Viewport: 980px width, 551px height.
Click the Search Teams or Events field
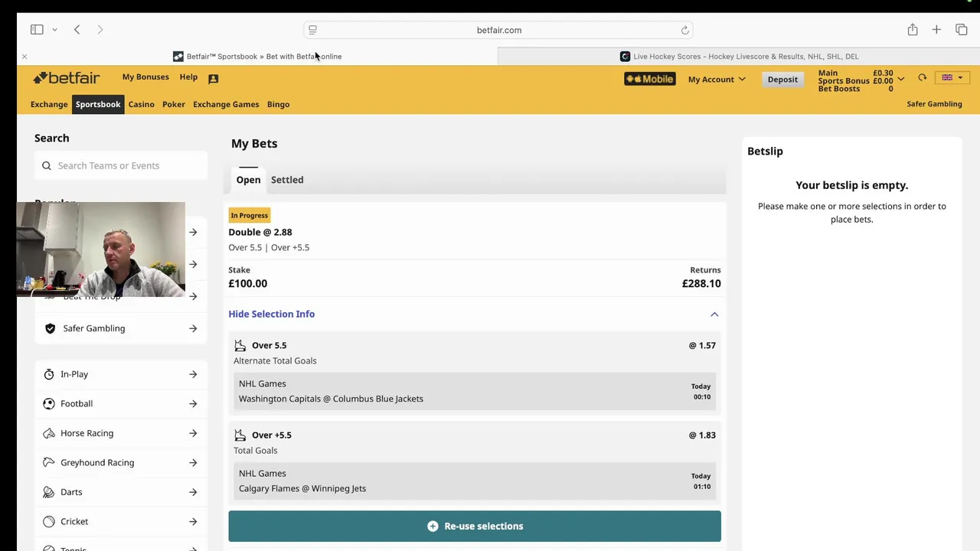click(122, 165)
